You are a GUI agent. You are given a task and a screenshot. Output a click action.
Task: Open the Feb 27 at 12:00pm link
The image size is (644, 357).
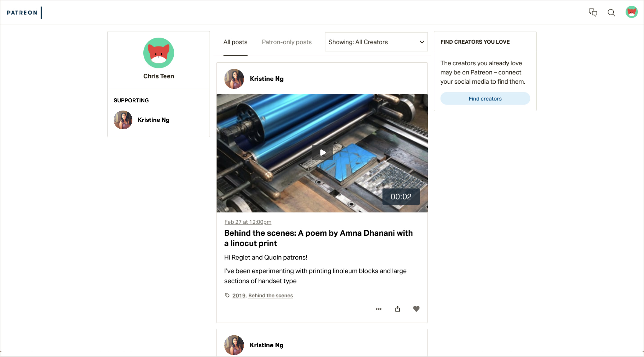[x=248, y=222]
